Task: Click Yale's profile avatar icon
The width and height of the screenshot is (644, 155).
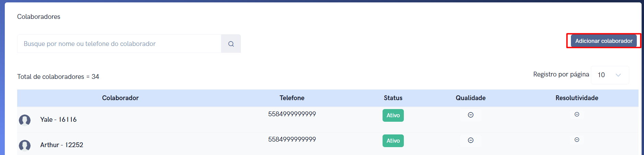Action: [x=25, y=120]
